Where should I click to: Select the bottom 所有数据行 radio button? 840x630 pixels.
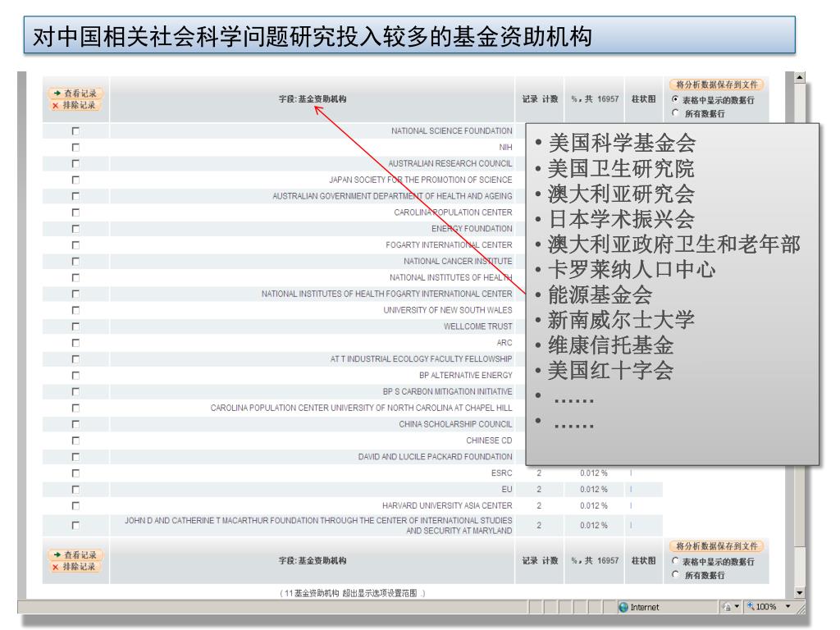(675, 574)
